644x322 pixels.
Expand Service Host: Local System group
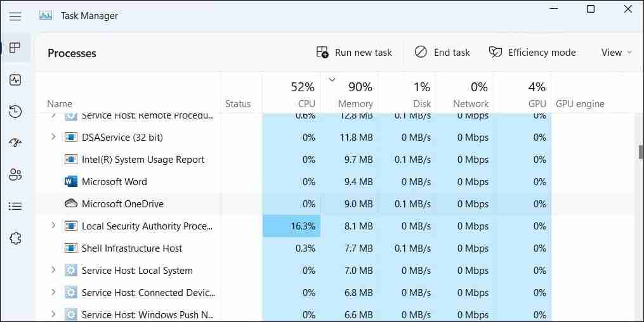click(53, 269)
